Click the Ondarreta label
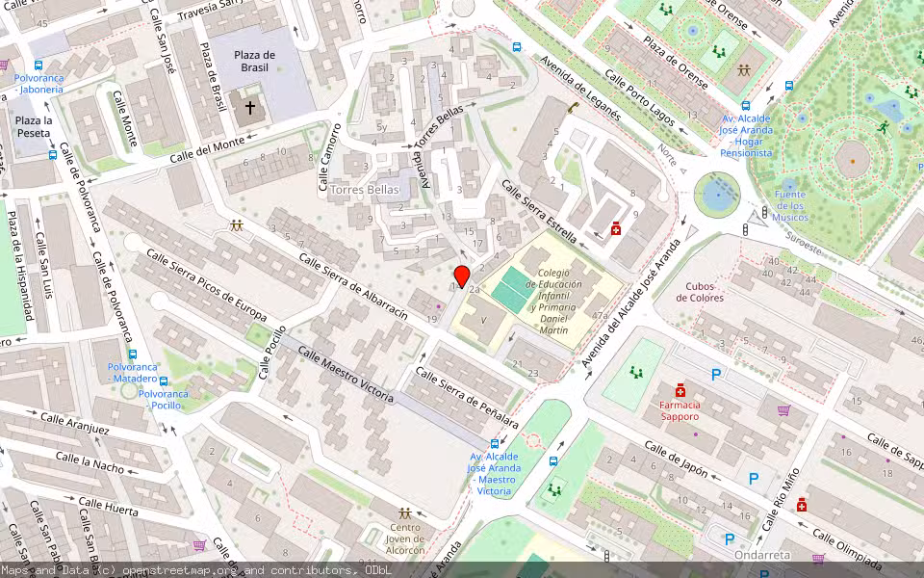Screen dimensions: 924x578 (762, 555)
